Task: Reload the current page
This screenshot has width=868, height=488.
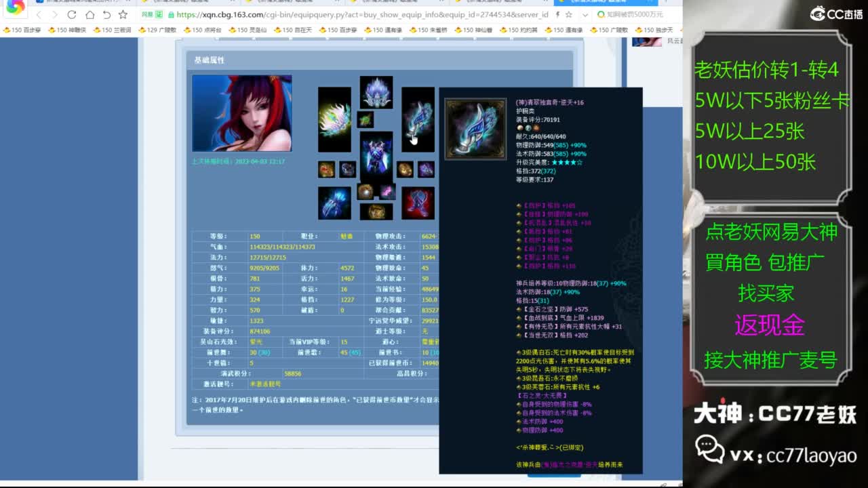Action: coord(72,15)
